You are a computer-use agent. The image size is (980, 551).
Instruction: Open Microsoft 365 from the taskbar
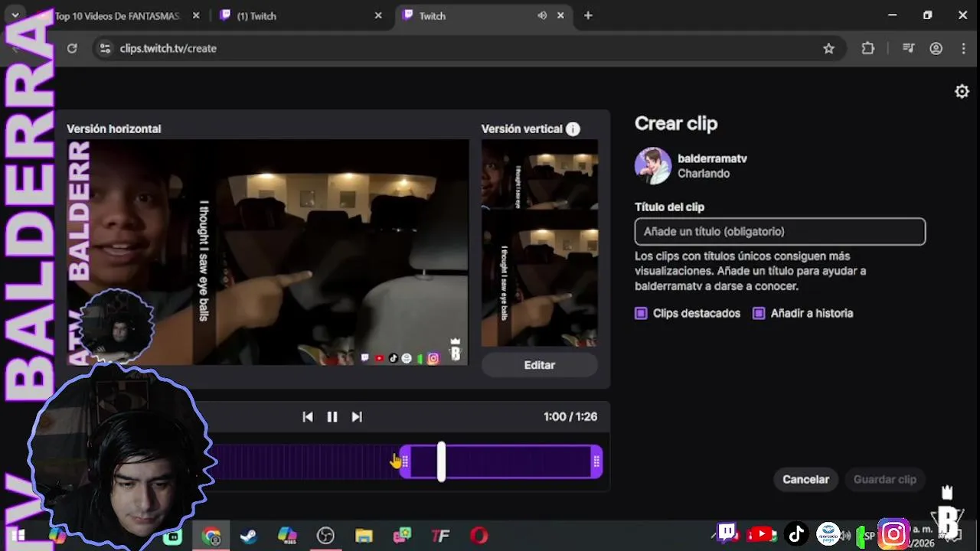point(287,535)
